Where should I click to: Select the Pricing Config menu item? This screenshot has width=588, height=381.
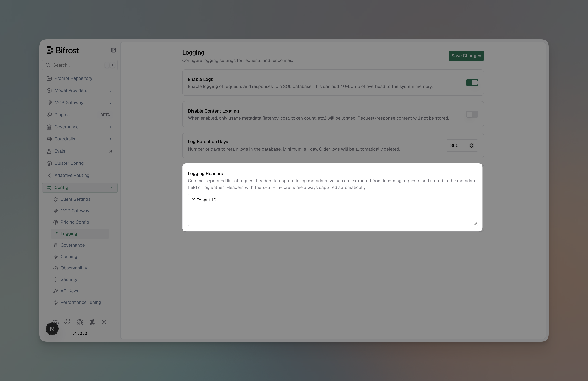pyautogui.click(x=75, y=222)
